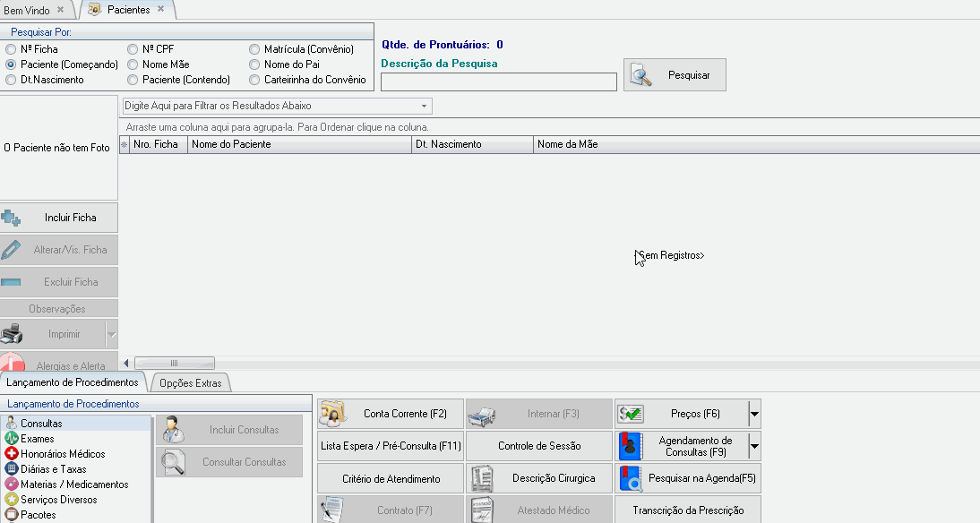This screenshot has height=523, width=980.
Task: Click Pesquisar na Agenda (F5) icon
Action: pyautogui.click(x=631, y=478)
